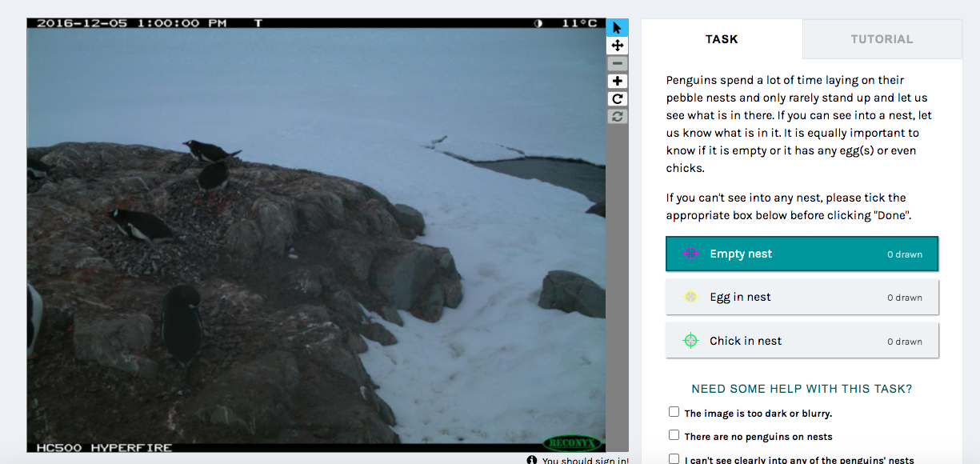Select the pan move tool
Screen dimensions: 980x464
point(617,46)
